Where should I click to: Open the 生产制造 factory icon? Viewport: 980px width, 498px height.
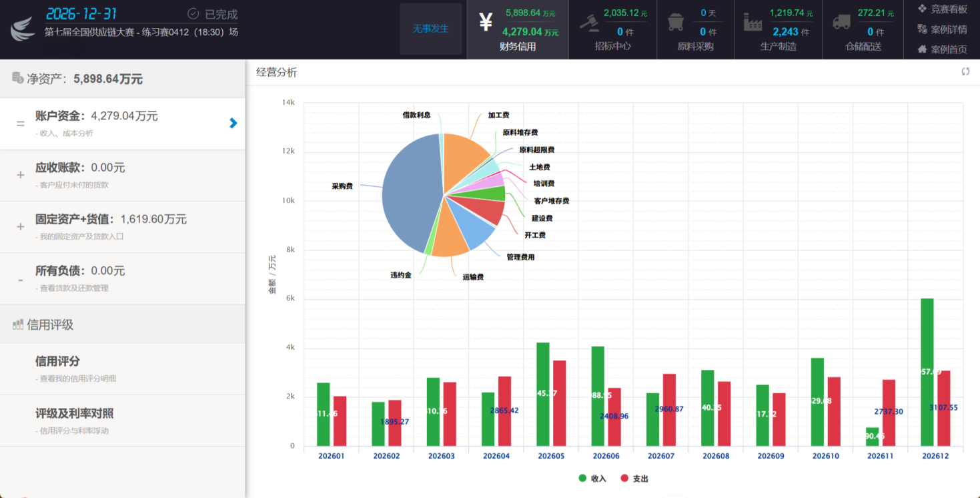coord(753,22)
